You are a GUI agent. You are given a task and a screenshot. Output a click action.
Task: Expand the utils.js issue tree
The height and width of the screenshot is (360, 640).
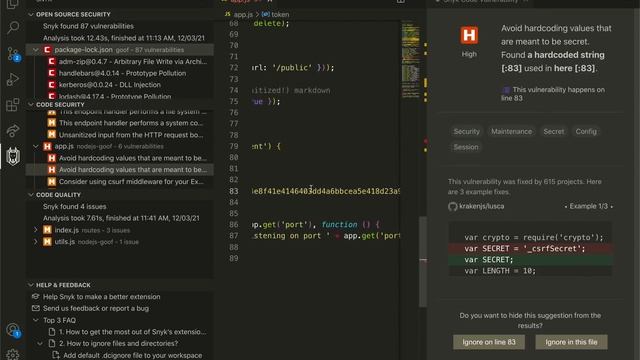(36, 242)
